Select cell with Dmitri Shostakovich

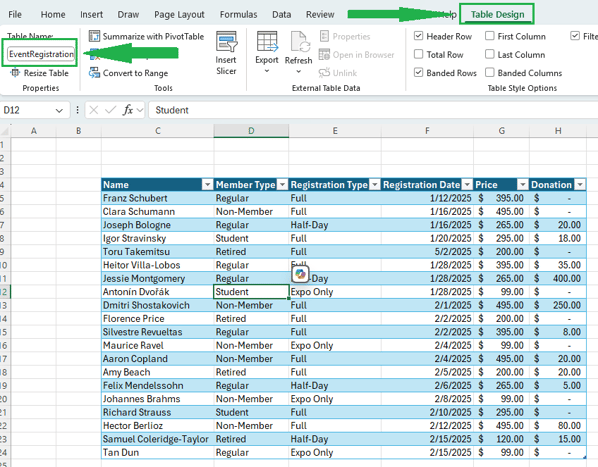pos(158,305)
